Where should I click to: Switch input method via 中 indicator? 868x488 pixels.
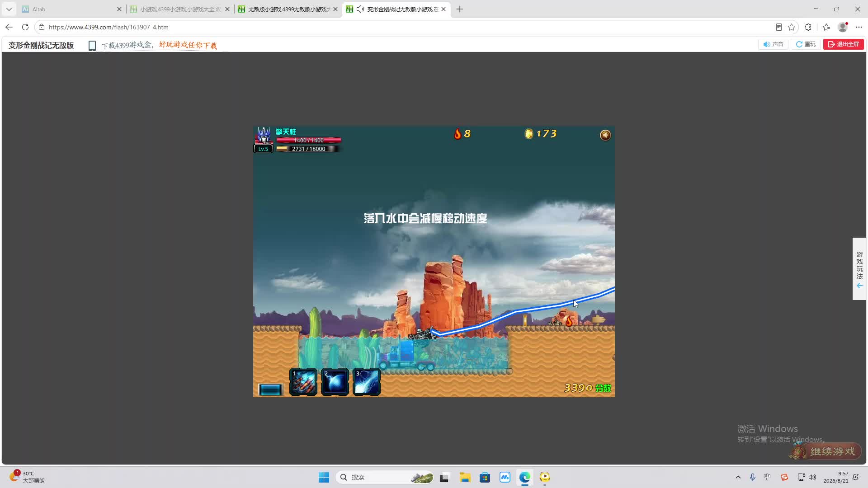click(x=767, y=477)
